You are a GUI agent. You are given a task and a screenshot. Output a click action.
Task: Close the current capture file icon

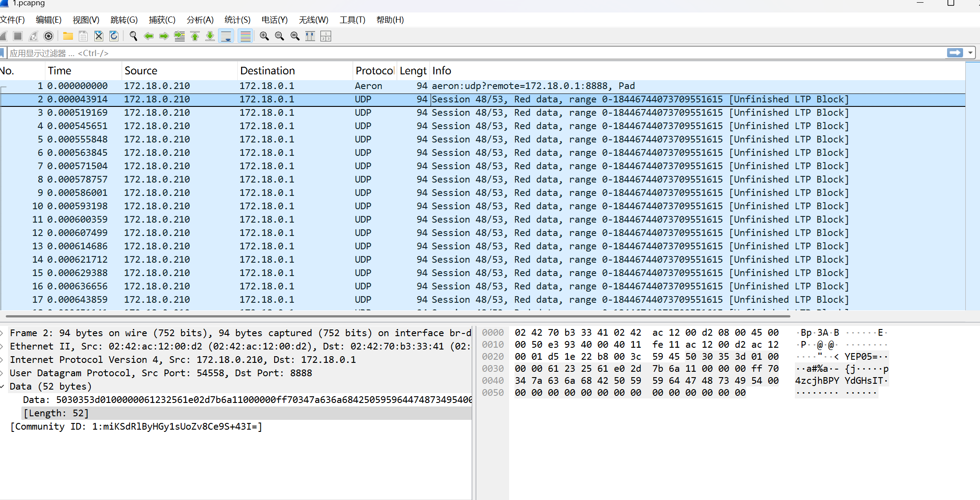(99, 37)
